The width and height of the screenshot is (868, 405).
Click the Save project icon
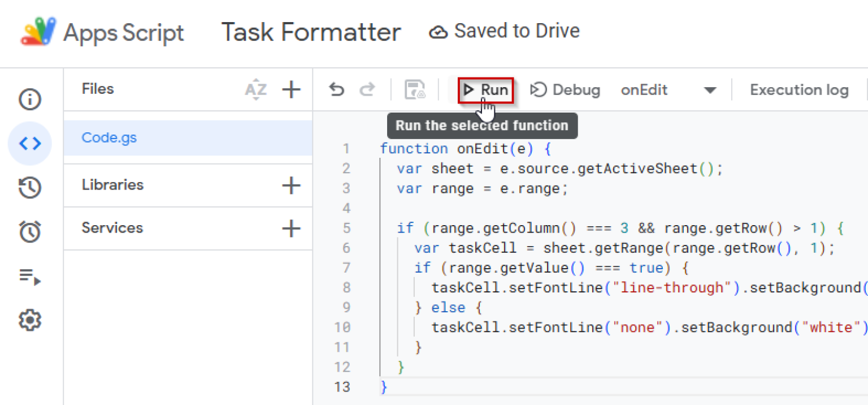[x=415, y=90]
